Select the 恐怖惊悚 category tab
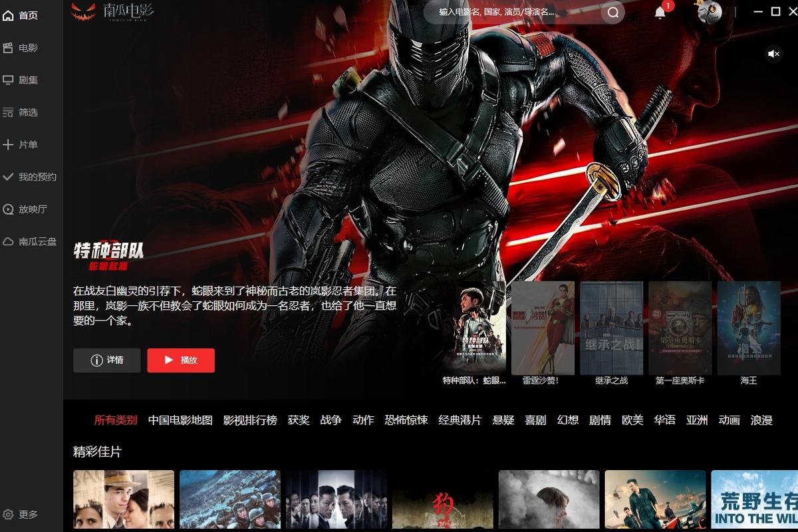Viewport: 798px width, 532px height. (x=406, y=420)
